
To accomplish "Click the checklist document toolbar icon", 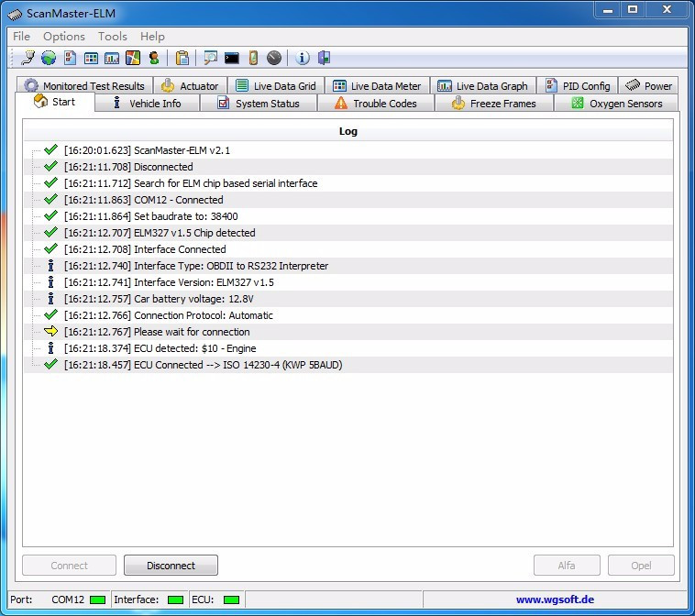I will point(70,58).
